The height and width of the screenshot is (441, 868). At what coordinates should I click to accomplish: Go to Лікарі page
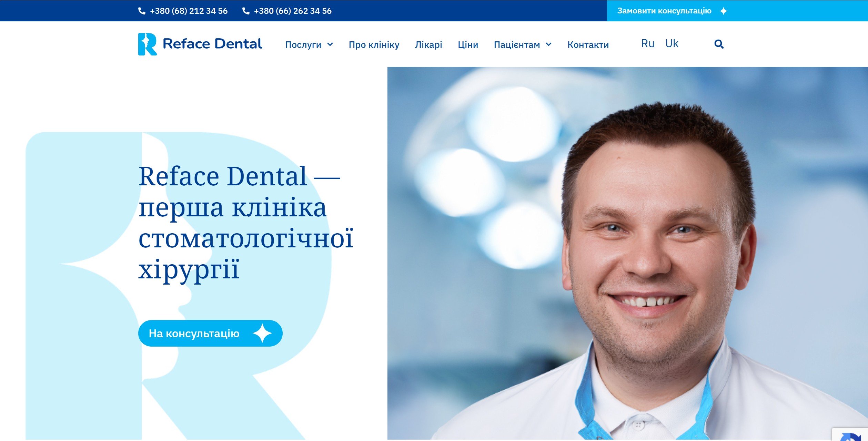[x=428, y=45]
